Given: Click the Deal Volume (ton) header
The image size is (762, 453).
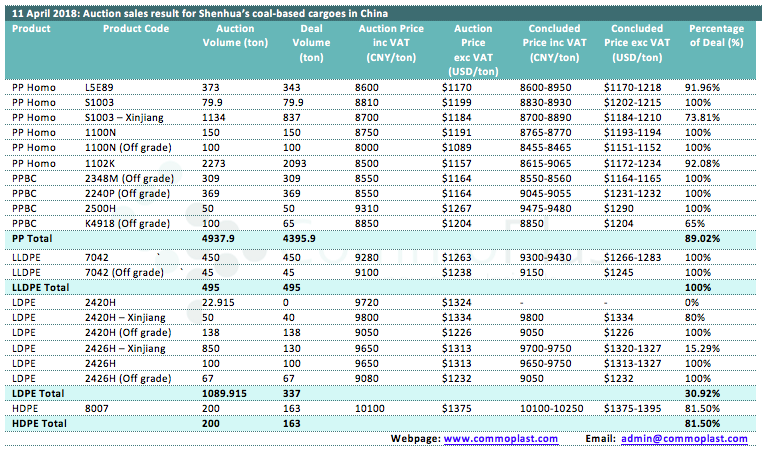Looking at the screenshot, I should click(x=308, y=36).
